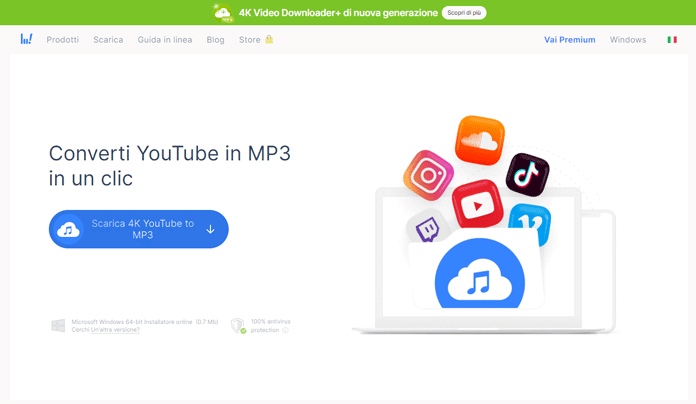Click the Microsoft Windows 64-bit installer text
696x404 pixels.
(x=145, y=322)
